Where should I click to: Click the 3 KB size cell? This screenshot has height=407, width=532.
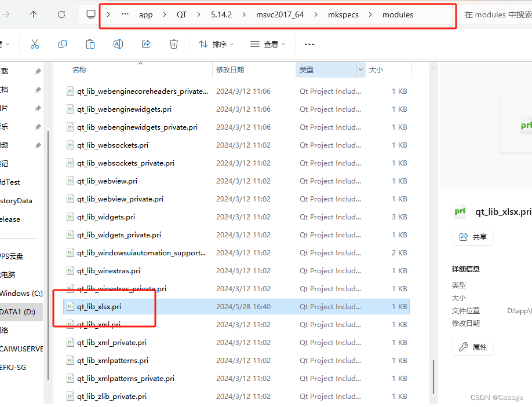pos(399,217)
